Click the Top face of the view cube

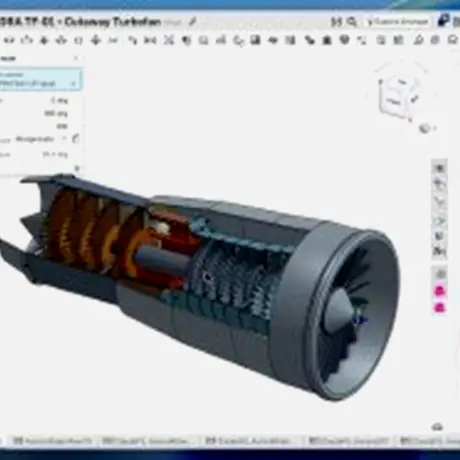coord(402,82)
